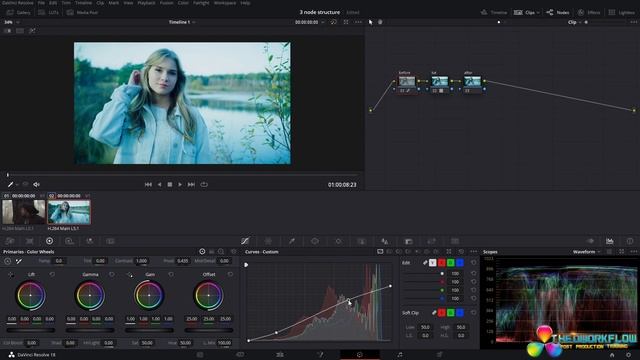Open the Camera Raw palette

[x=10, y=241]
